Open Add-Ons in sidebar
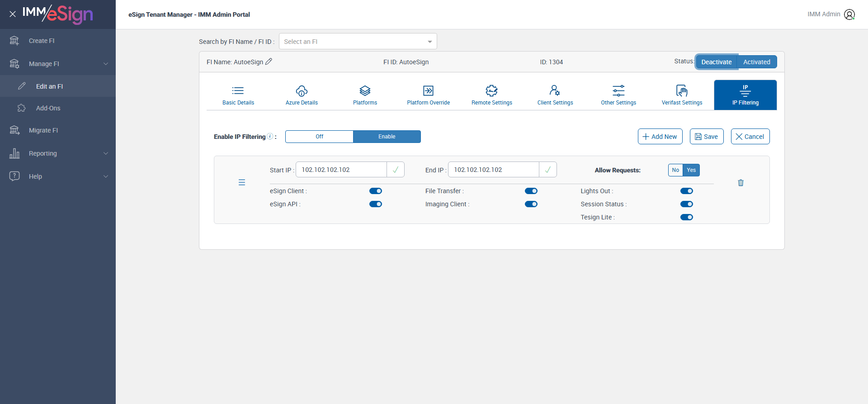This screenshot has height=404, width=868. pyautogui.click(x=58, y=108)
